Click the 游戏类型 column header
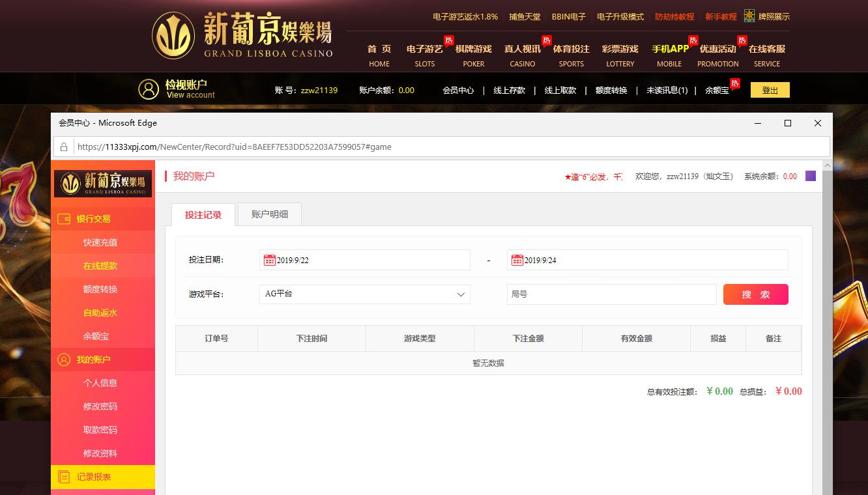 420,339
